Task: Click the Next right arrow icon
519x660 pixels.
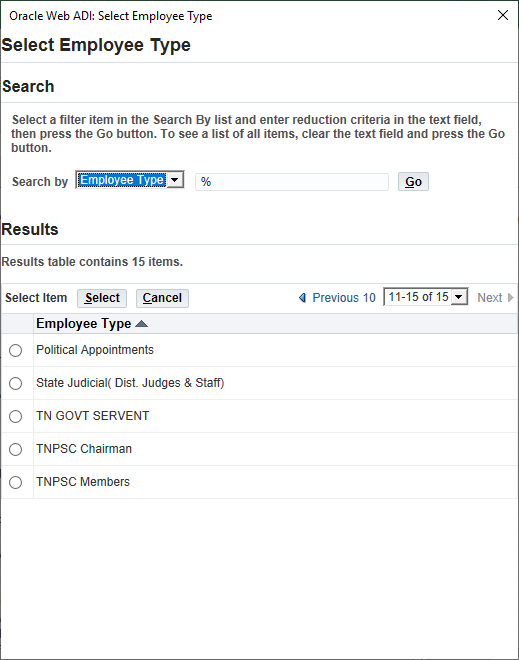Action: (x=511, y=298)
